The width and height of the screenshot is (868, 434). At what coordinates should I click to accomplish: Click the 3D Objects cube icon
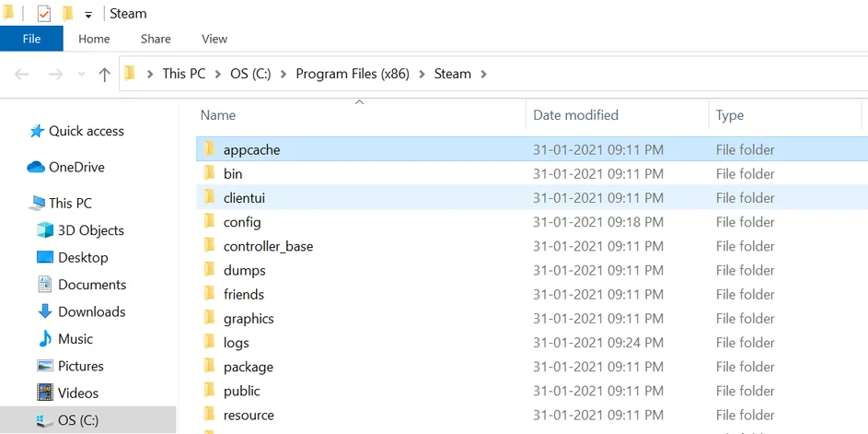45,230
